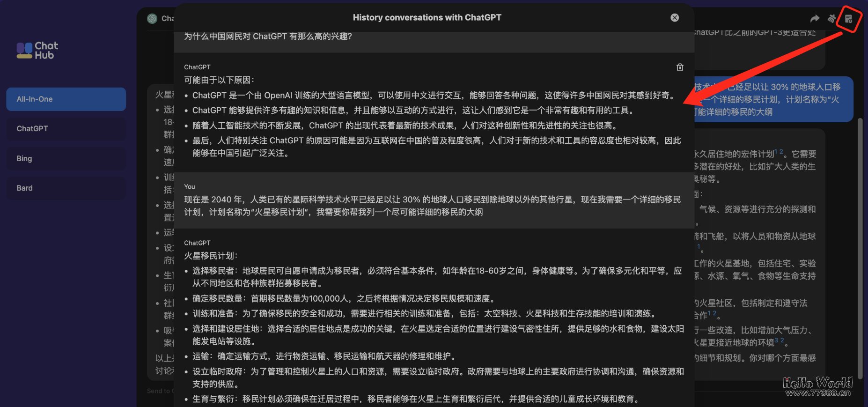Viewport: 868px width, 407px height.
Task: Click the bullet starting '设立临时政府:'
Action: 438,377
